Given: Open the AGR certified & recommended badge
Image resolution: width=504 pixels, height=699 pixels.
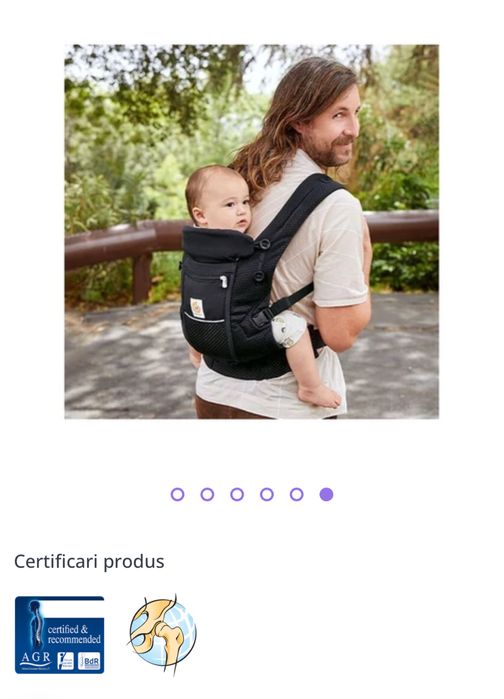Looking at the screenshot, I should pos(60,634).
